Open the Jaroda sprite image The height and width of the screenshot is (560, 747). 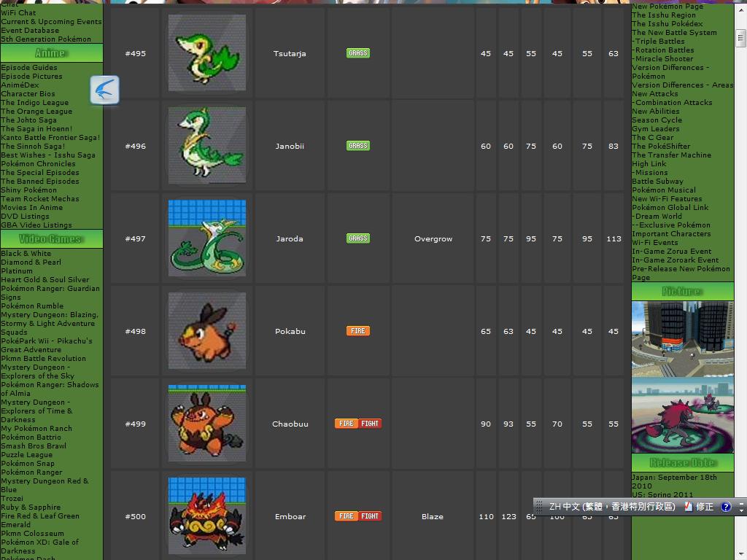(207, 238)
